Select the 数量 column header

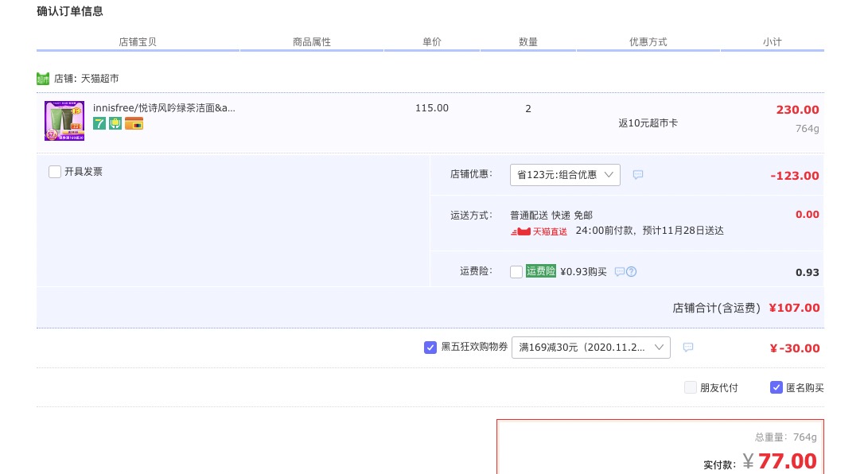click(x=528, y=42)
